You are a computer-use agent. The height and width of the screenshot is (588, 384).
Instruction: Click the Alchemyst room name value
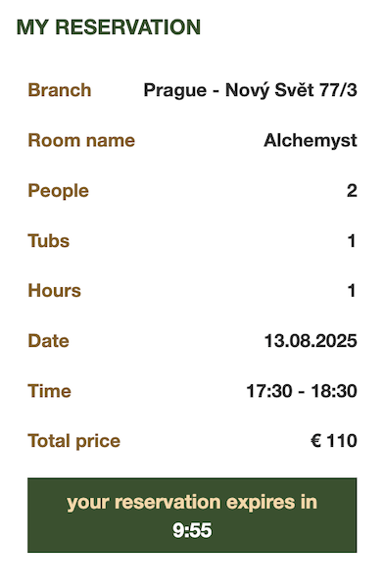[x=311, y=141]
